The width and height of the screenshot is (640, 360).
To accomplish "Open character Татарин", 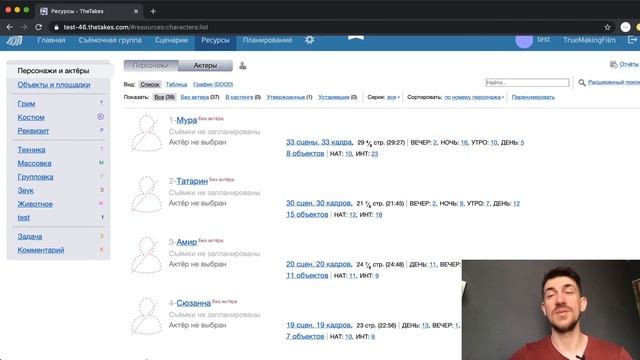I will coord(192,181).
